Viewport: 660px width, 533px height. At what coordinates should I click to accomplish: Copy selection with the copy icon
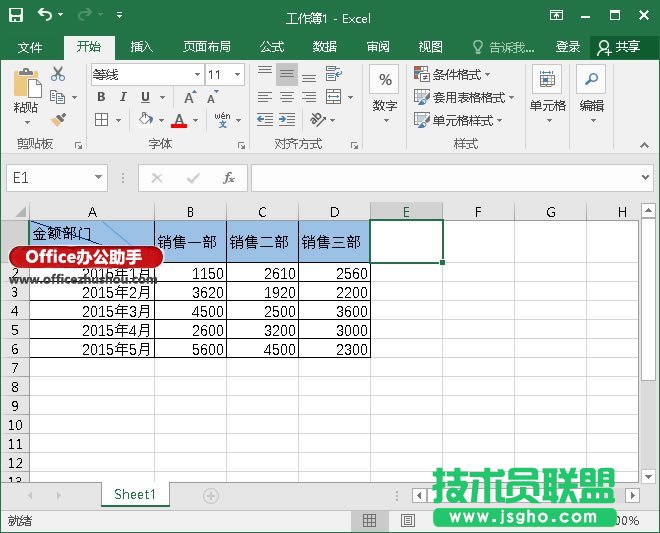[58, 97]
